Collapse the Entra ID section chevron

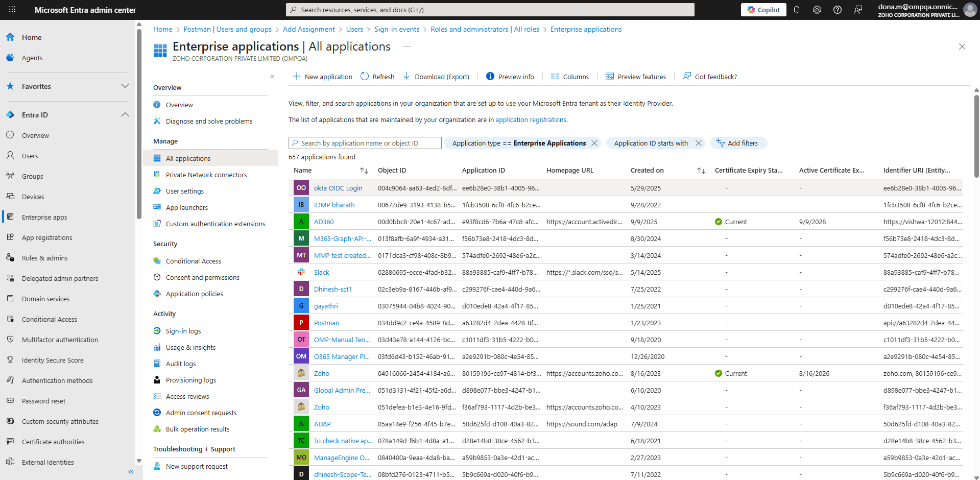tap(125, 114)
